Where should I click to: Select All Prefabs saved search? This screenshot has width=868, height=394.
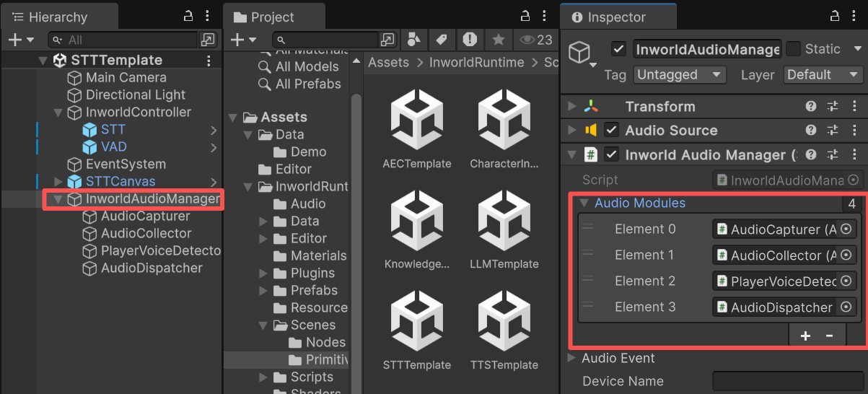click(x=308, y=84)
